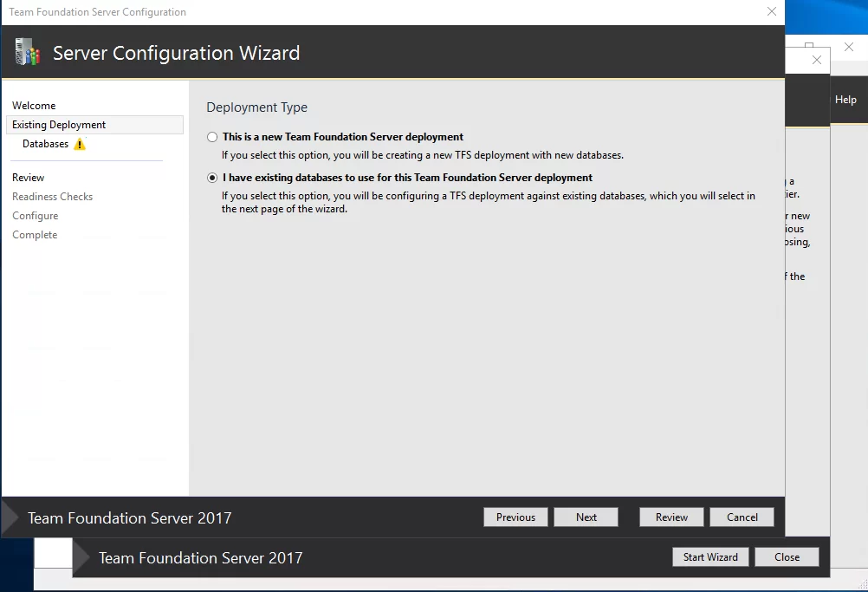Select the Configure step
The width and height of the screenshot is (868, 592).
click(35, 216)
